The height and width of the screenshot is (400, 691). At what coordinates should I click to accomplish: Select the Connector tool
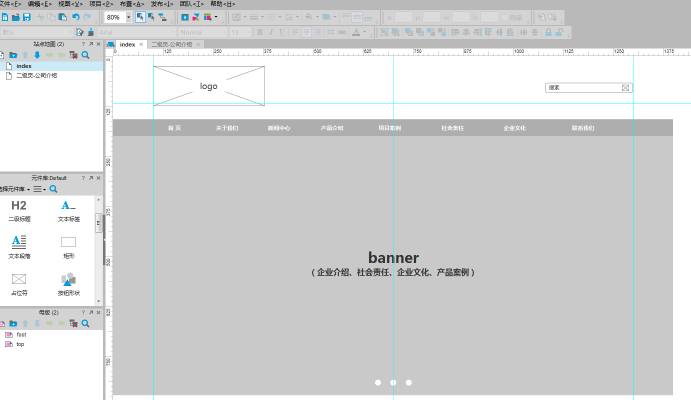coord(163,17)
